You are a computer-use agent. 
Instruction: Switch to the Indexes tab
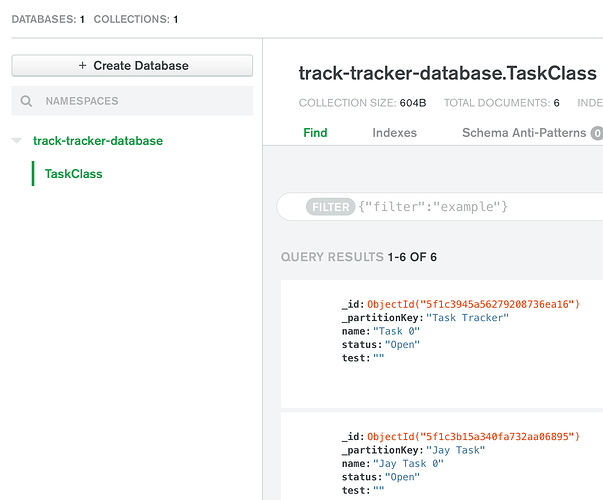pyautogui.click(x=394, y=132)
